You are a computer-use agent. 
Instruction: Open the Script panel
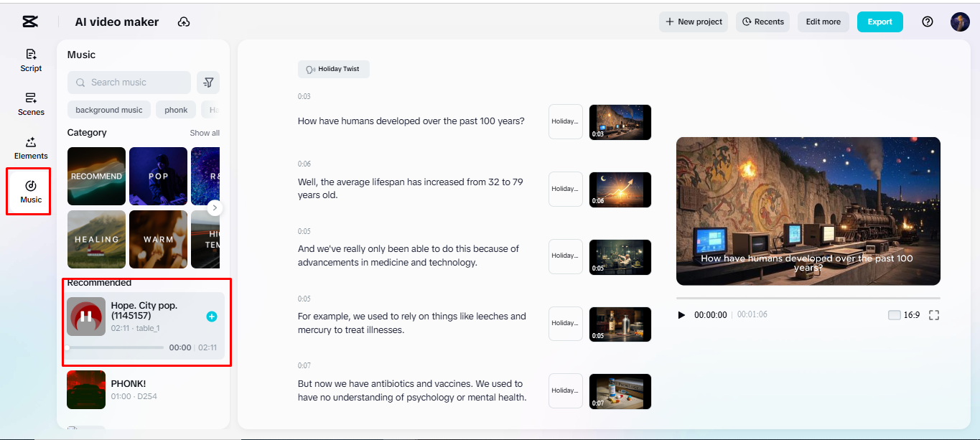(x=31, y=60)
